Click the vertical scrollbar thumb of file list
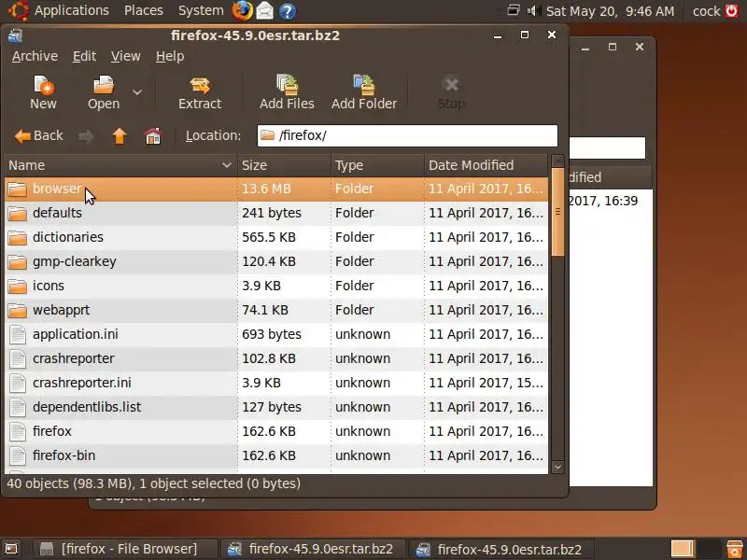Screen dimensions: 747x560 [557, 212]
